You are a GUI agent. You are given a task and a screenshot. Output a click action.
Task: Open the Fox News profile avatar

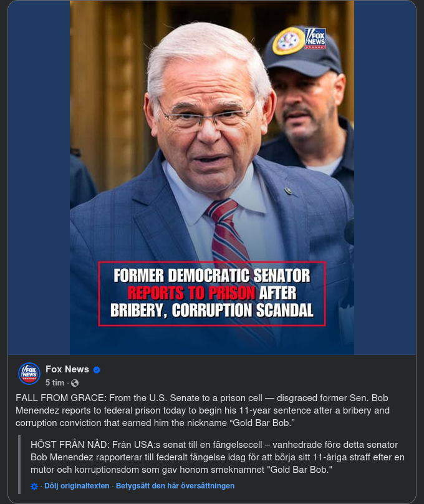click(29, 374)
